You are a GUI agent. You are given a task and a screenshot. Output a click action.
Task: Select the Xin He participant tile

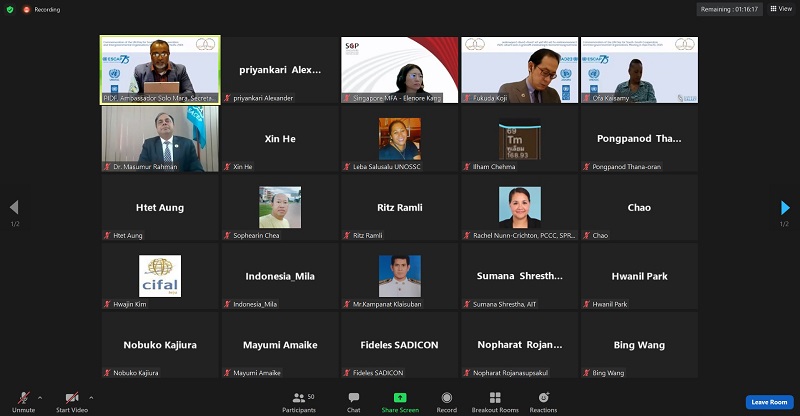click(280, 139)
